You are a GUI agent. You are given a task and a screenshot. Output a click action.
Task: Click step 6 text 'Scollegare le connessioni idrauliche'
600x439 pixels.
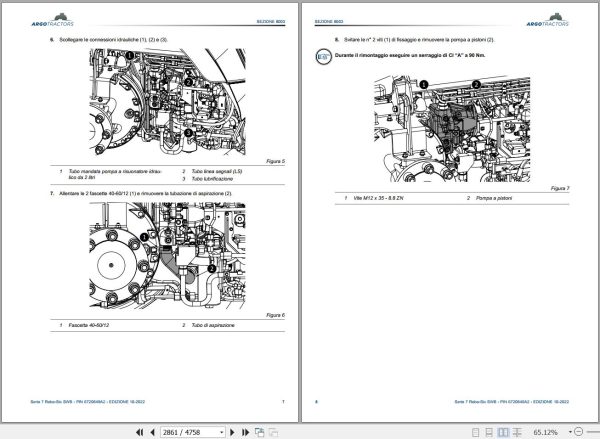pyautogui.click(x=113, y=40)
